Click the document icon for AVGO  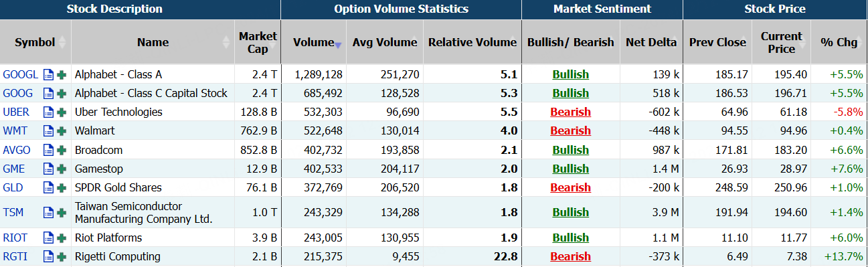[48, 150]
